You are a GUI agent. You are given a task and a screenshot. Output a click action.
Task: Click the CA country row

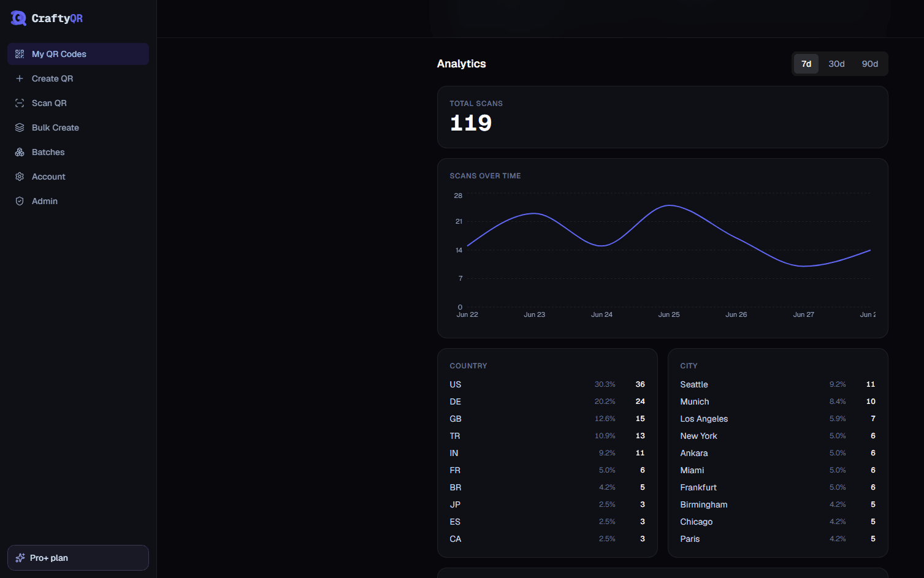[x=548, y=539]
